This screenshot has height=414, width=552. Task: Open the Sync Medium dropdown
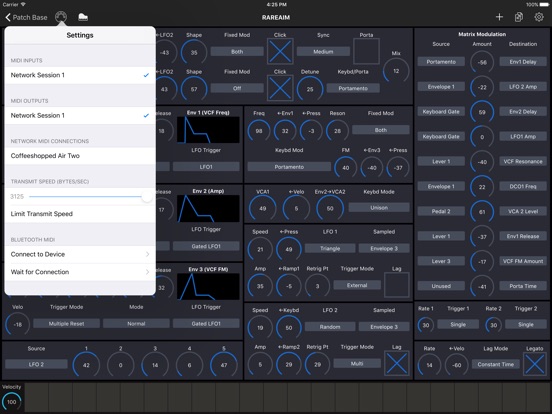click(323, 51)
